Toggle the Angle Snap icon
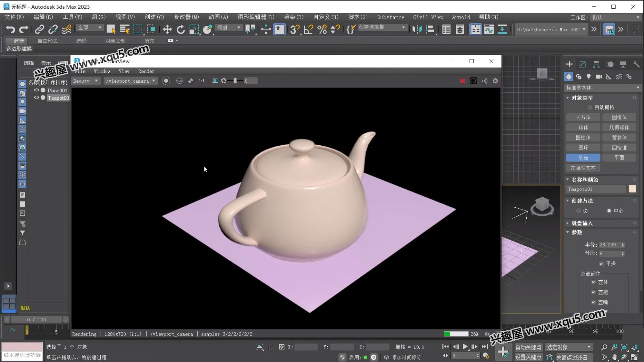 (x=308, y=29)
